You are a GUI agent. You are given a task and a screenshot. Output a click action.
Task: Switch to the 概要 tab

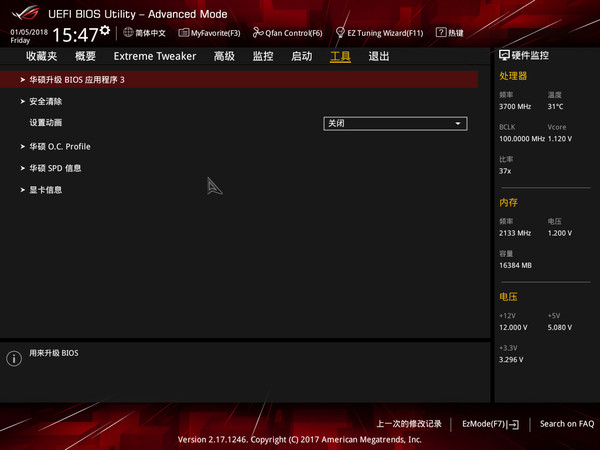85,56
